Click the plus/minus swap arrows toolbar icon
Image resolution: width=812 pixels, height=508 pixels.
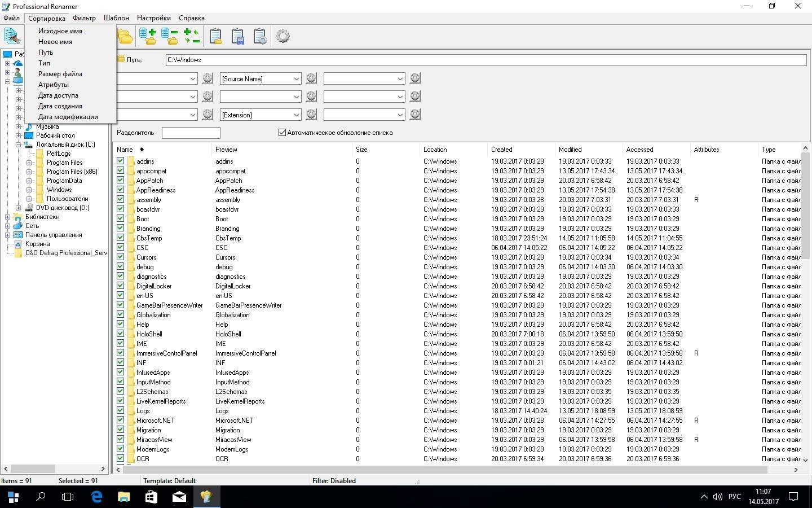click(x=192, y=36)
